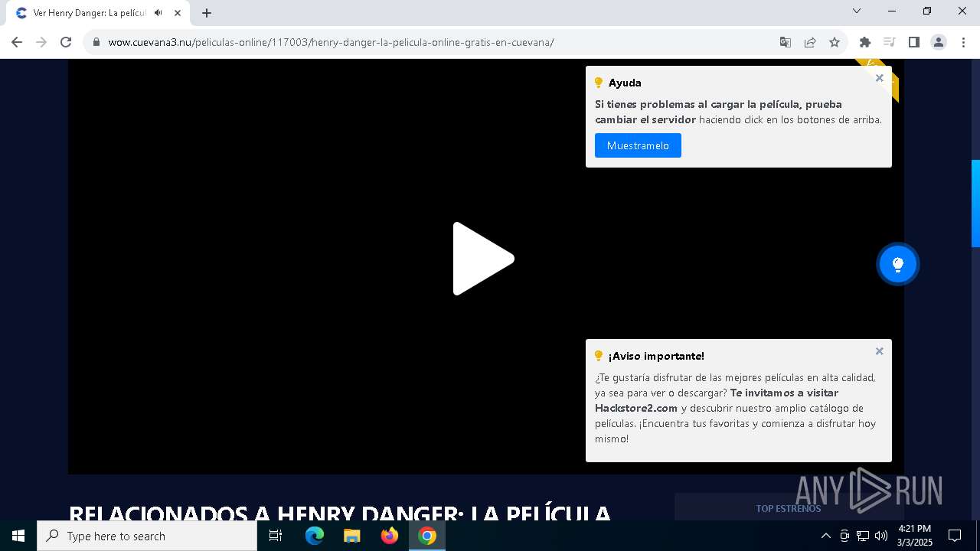Open network status tray icon
This screenshot has height=551, width=980.
(x=863, y=536)
